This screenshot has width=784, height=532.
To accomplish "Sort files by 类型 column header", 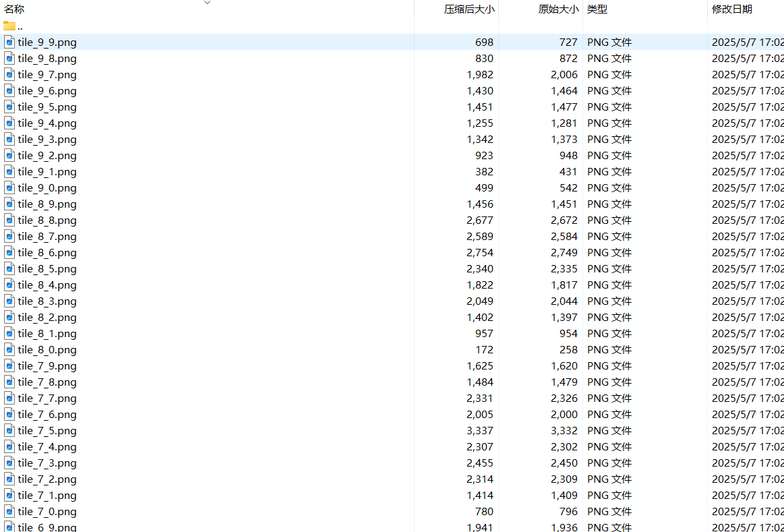I will (x=597, y=9).
